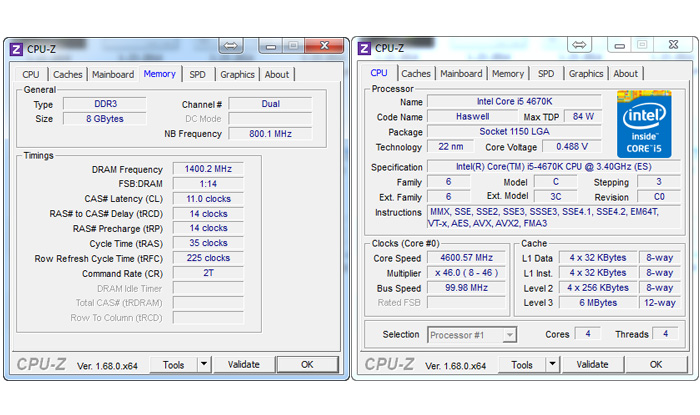Click the Threads count field
The height and width of the screenshot is (415, 700).
(665, 334)
